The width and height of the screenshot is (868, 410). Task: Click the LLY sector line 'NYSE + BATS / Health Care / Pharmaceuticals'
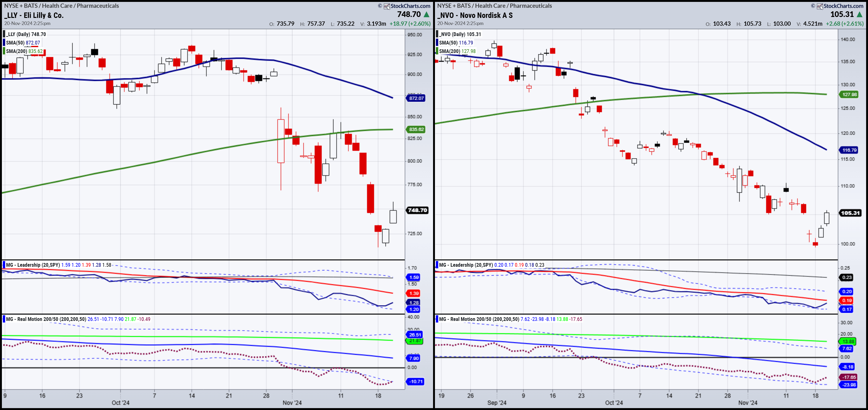pos(61,6)
